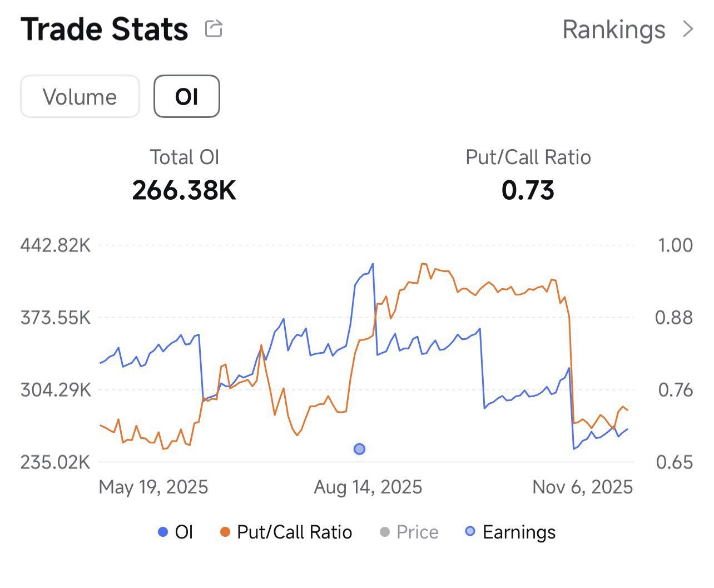Click the share icon beside Trade Stats
This screenshot has width=714, height=588.
[214, 28]
